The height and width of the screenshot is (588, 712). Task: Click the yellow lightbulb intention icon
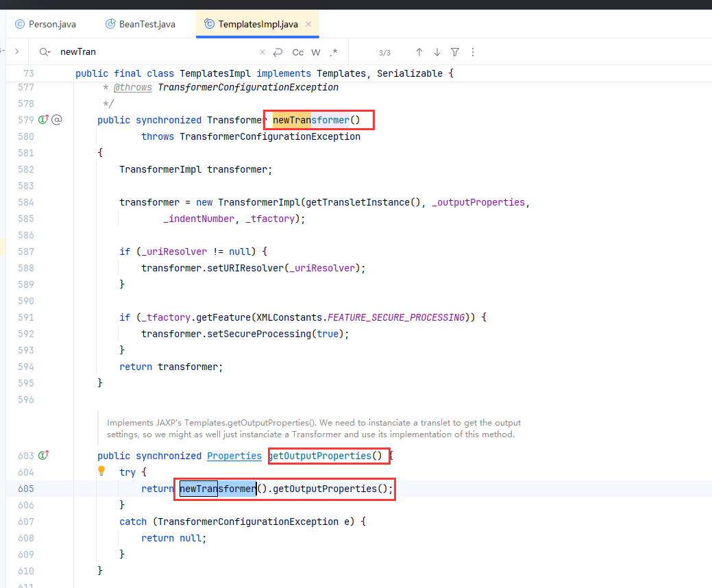pos(101,471)
